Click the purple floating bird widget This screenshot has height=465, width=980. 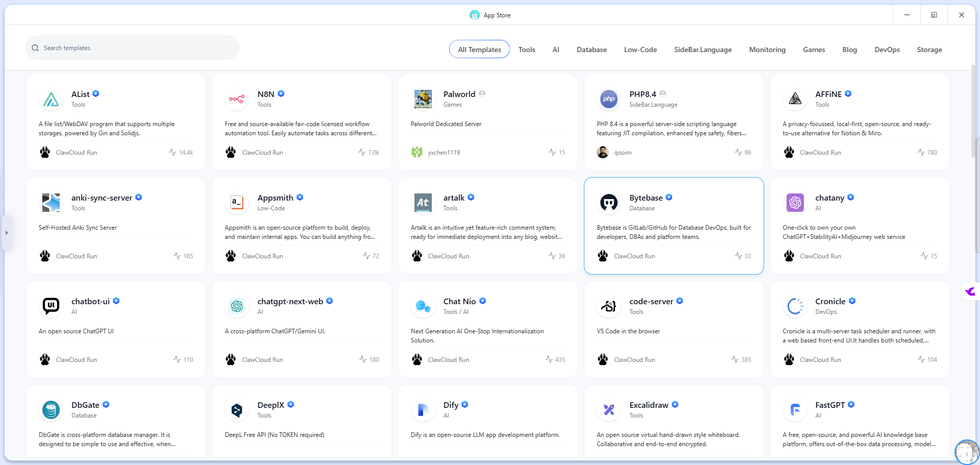pos(970,291)
